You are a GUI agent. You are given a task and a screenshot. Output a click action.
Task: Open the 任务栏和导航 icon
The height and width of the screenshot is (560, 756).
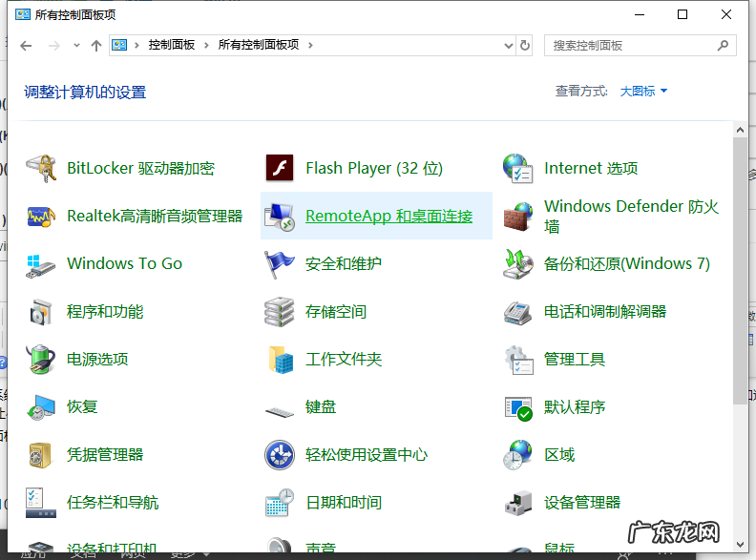40,503
